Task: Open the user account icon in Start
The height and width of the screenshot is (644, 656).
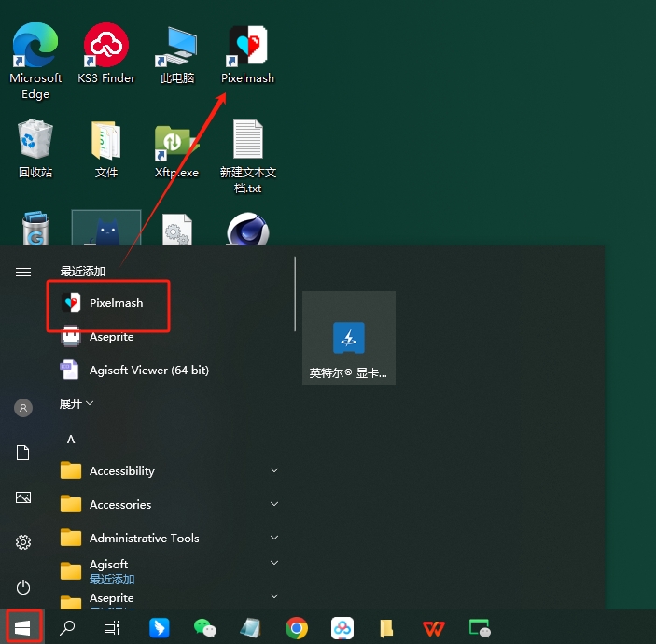Action: click(x=23, y=408)
